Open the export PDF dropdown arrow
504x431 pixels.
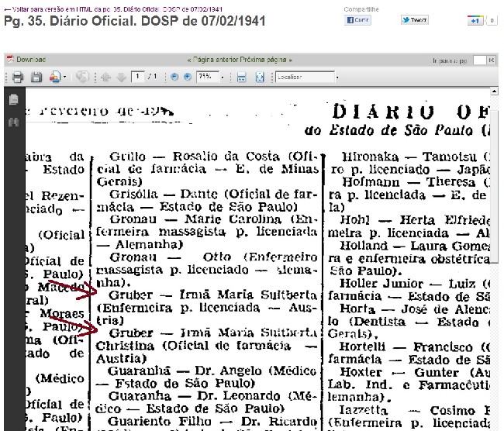67,77
